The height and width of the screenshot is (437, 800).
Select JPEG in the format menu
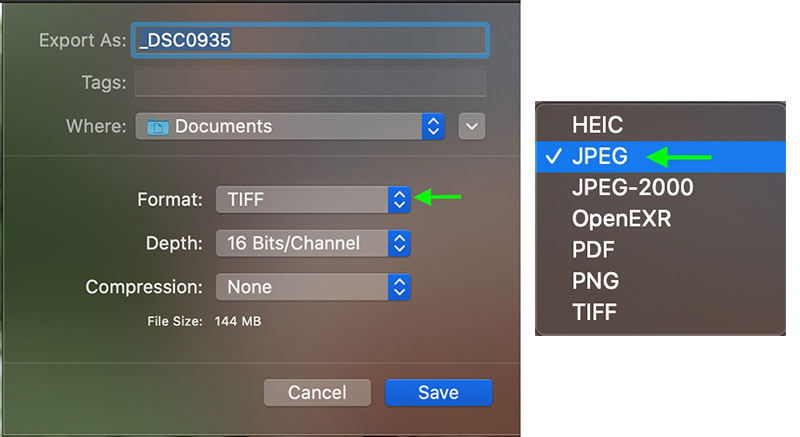(x=598, y=157)
